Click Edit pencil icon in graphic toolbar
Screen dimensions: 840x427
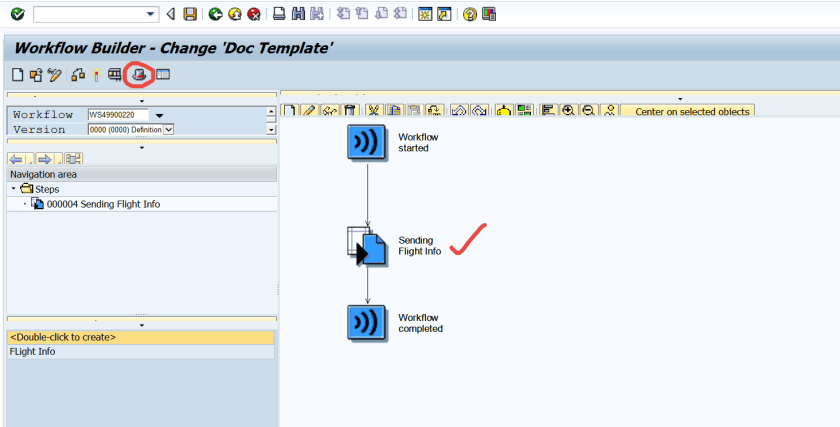pos(309,110)
